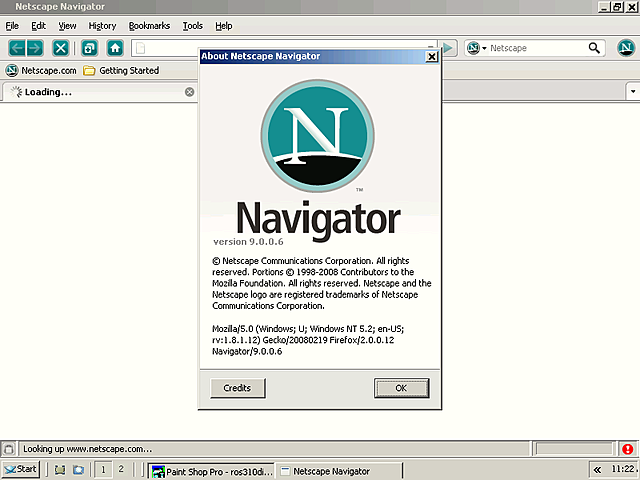This screenshot has height=480, width=640.
Task: Open the Getting Started bookmarks folder
Action: point(121,71)
